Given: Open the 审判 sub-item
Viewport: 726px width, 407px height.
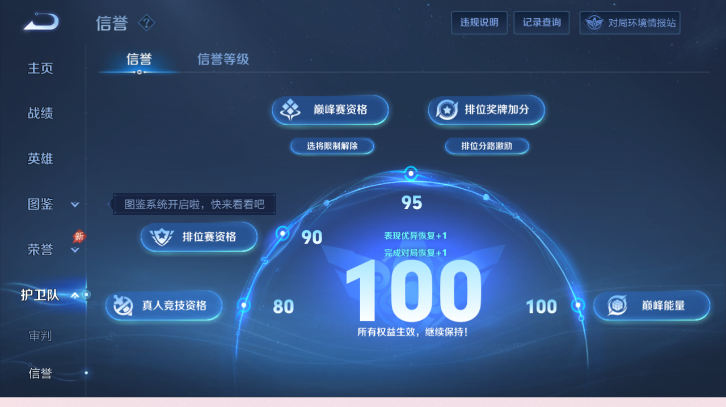Looking at the screenshot, I should tap(40, 336).
